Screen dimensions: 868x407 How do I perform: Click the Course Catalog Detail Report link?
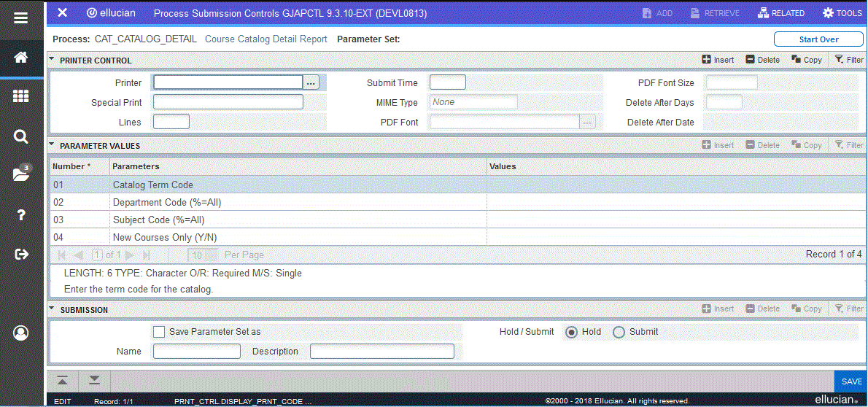(x=266, y=39)
